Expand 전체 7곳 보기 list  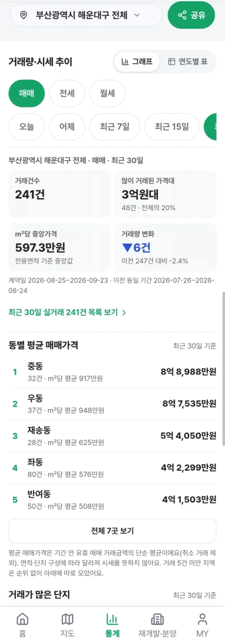point(112,531)
